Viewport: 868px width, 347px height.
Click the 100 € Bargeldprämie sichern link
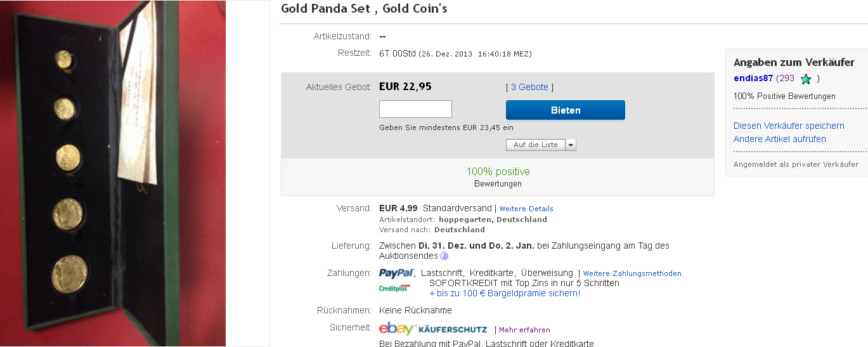coord(505,293)
